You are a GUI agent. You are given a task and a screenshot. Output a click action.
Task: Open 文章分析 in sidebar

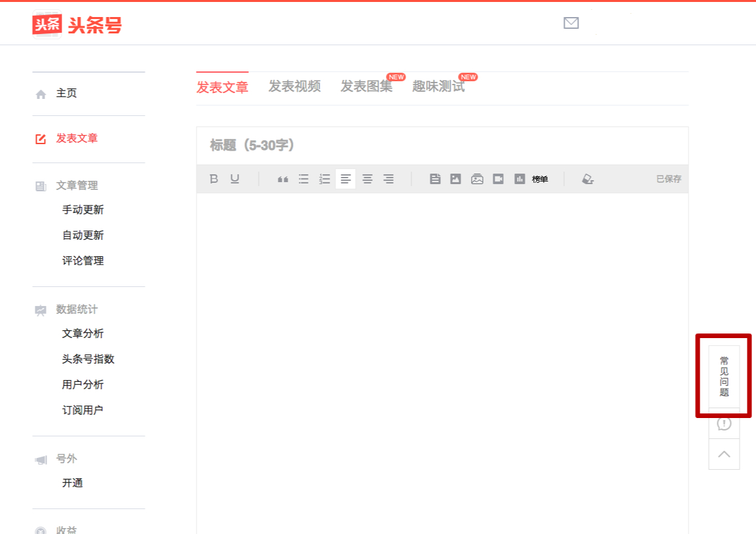tap(83, 334)
